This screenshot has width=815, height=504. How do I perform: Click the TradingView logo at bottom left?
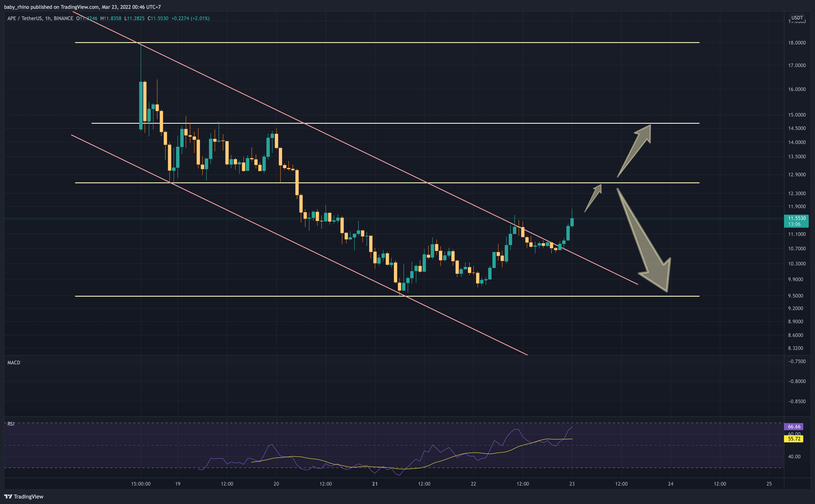click(x=24, y=497)
